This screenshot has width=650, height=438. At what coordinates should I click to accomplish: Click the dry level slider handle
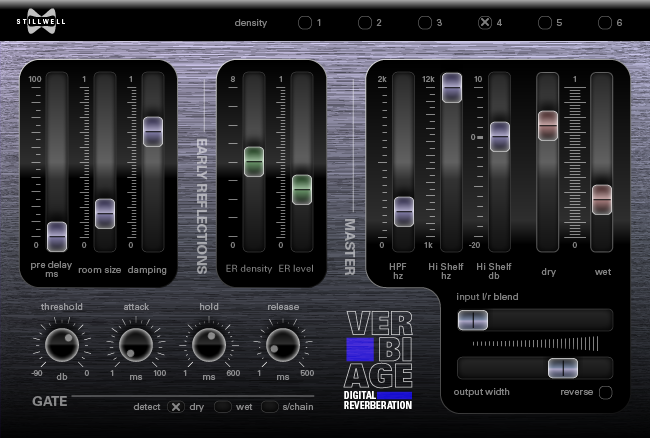click(548, 126)
